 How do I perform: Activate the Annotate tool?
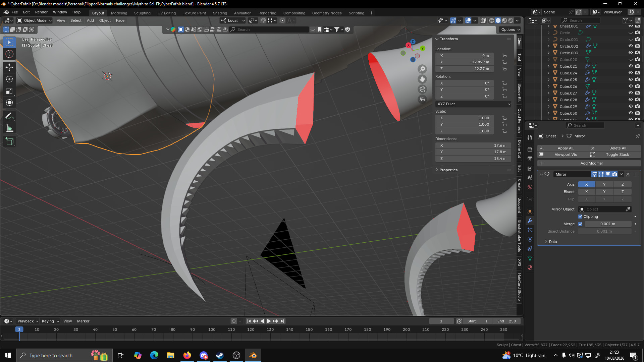point(9,116)
